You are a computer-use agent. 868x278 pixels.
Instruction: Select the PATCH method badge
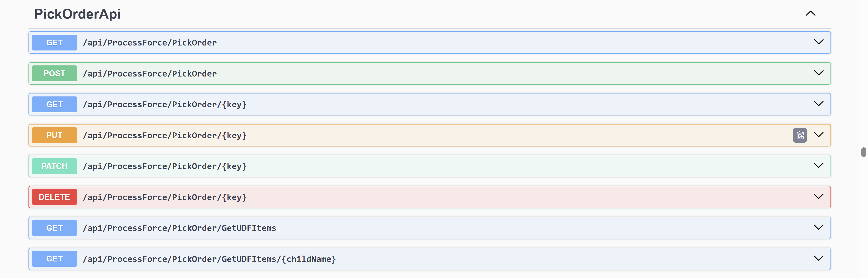point(54,166)
